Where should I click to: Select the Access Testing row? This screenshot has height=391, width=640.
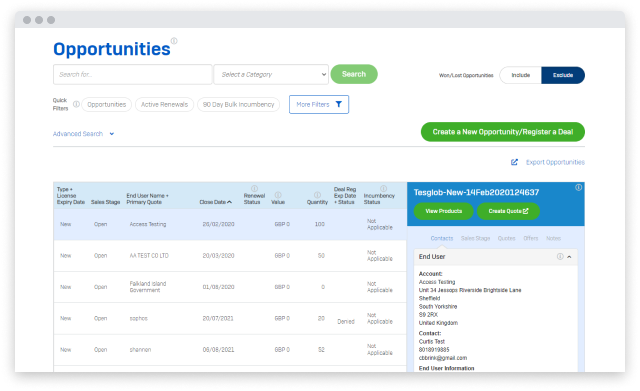[230, 224]
